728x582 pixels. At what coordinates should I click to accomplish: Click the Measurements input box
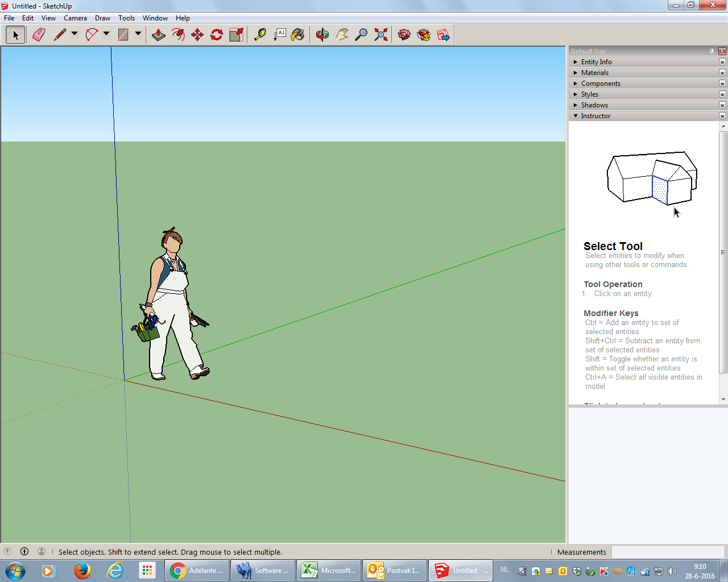[x=668, y=552]
